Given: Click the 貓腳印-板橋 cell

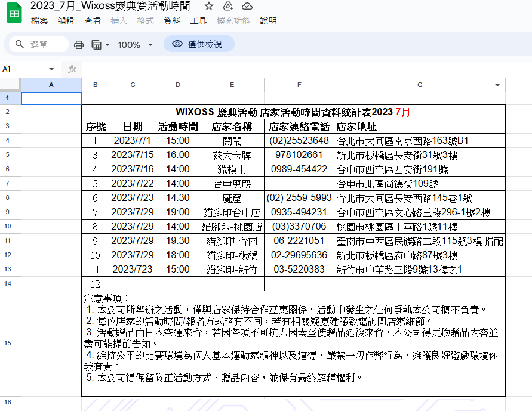Looking at the screenshot, I should click(232, 255).
